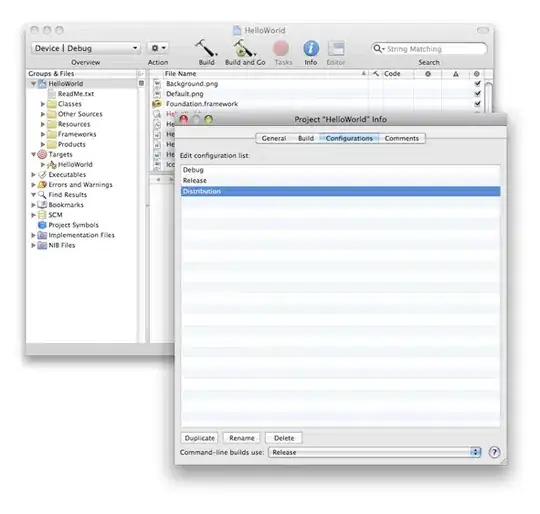
Task: Switch to the Build tab
Action: tap(306, 138)
